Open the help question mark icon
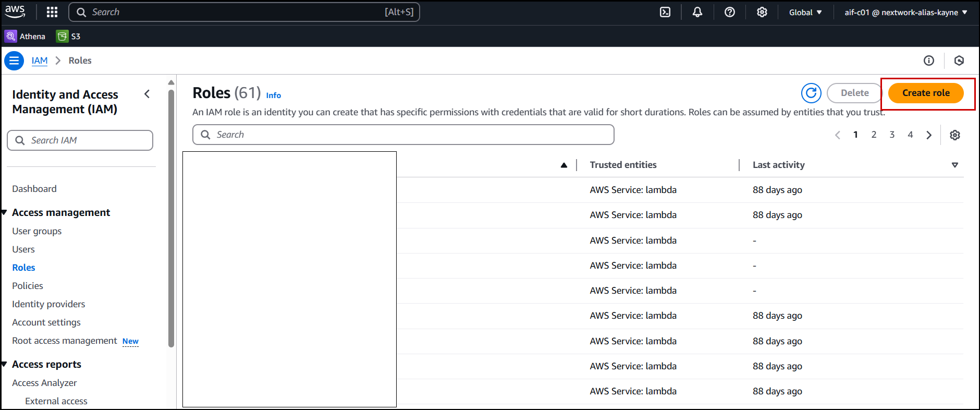 (x=730, y=12)
